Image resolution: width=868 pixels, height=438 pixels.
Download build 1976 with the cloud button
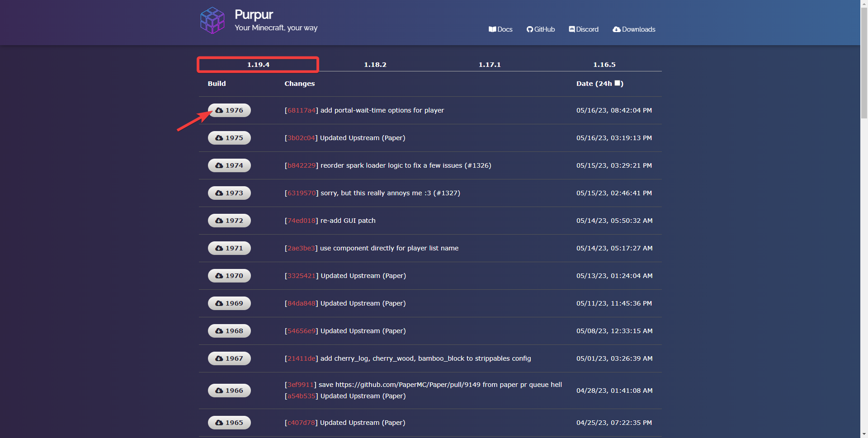229,110
